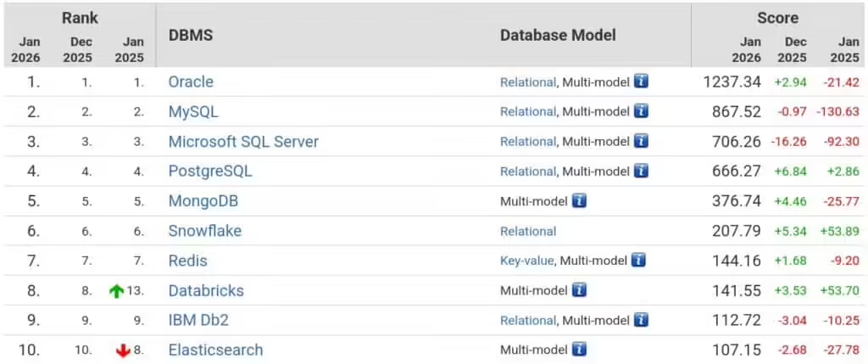Open the MySQL DBMS link
868x364 pixels.
[x=194, y=111]
